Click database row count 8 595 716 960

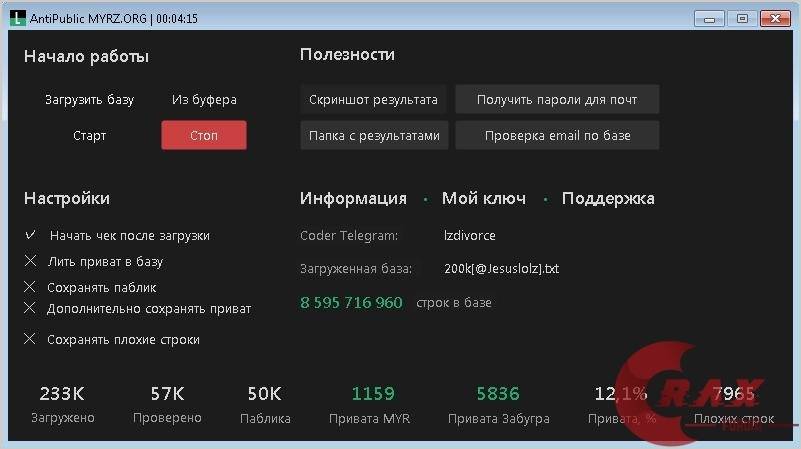[x=351, y=303]
